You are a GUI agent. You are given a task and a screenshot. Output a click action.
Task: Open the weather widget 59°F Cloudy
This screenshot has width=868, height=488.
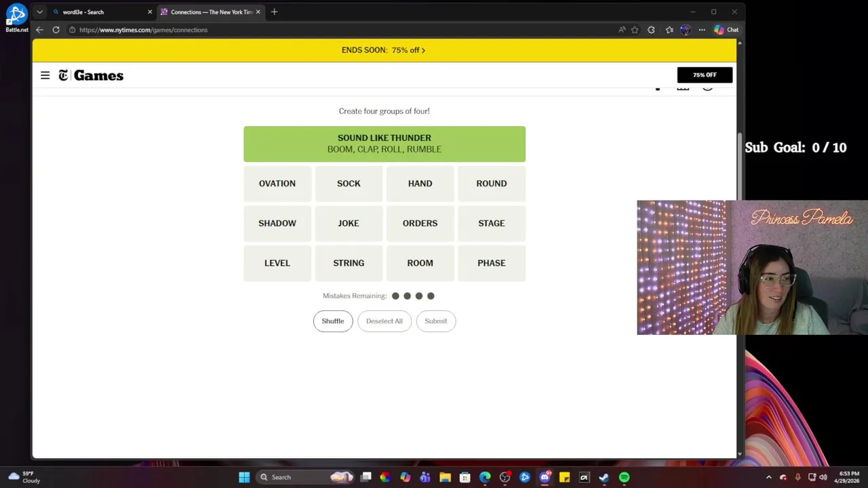23,477
